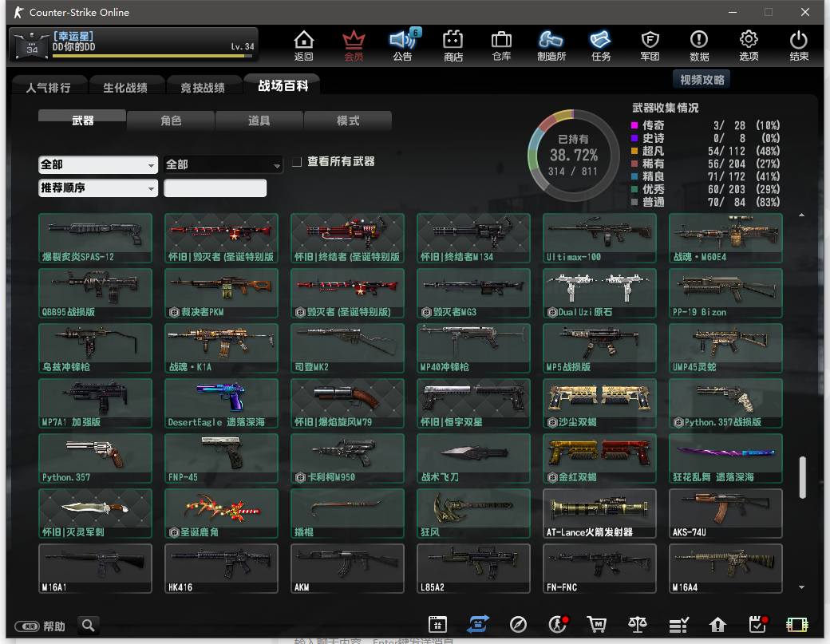
Task: Select the AT-Lance火箭发射器 card
Action: tap(599, 513)
